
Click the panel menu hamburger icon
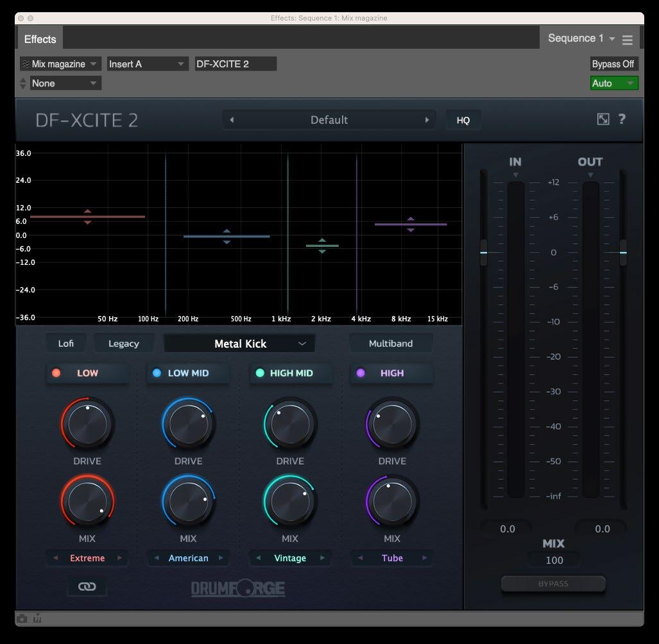pyautogui.click(x=628, y=40)
